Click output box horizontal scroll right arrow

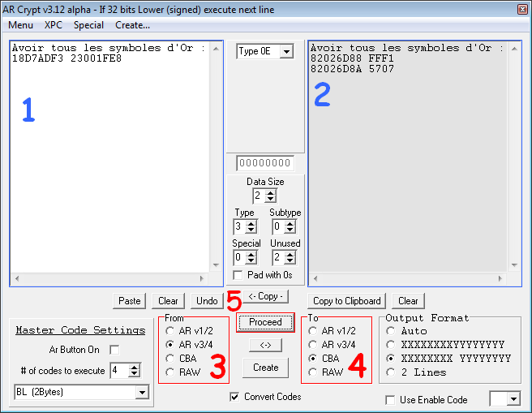[500, 279]
